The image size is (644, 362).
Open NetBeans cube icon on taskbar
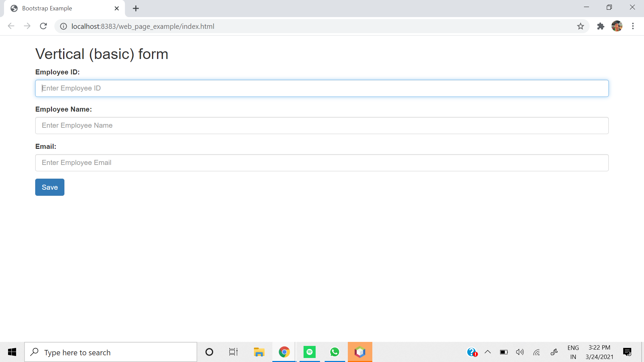pyautogui.click(x=360, y=352)
